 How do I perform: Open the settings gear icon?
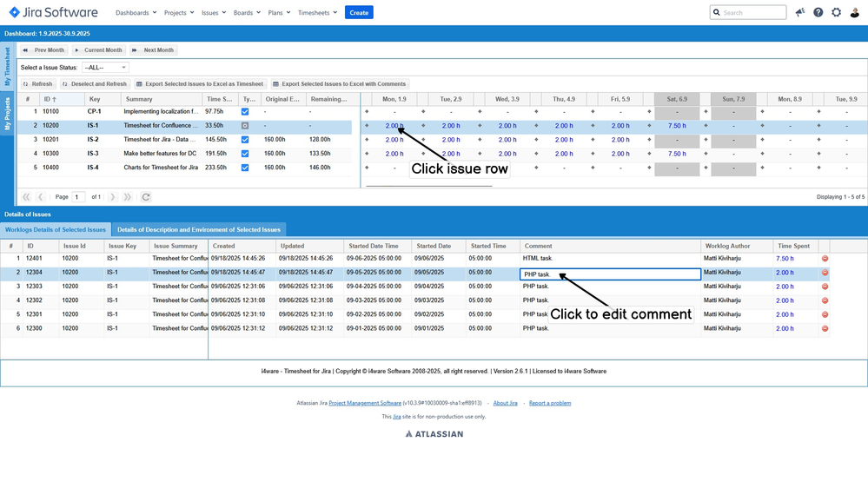click(836, 12)
